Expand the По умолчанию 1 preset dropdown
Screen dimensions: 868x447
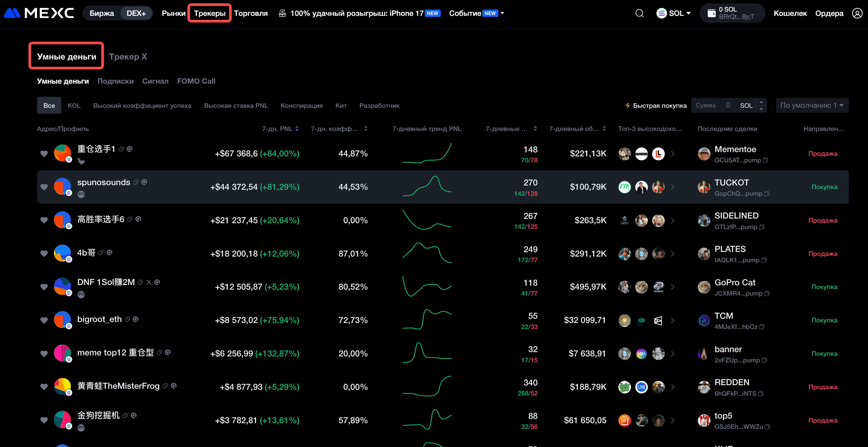(x=812, y=105)
